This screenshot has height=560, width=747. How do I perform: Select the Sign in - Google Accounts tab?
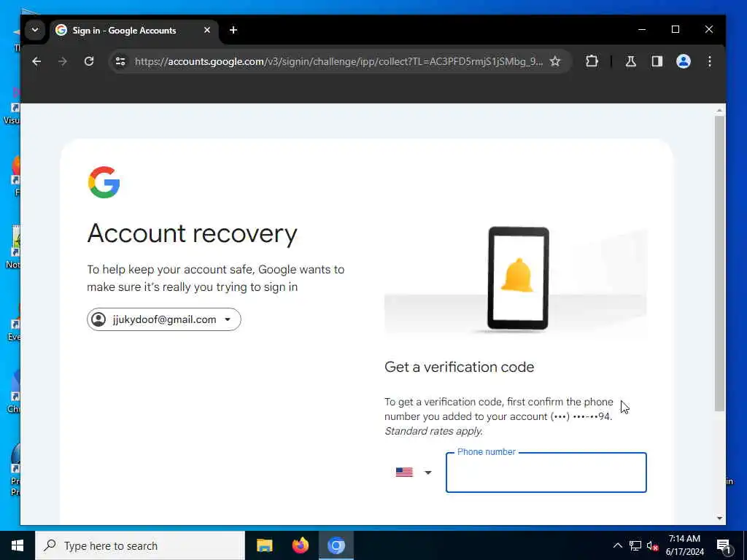[133, 31]
